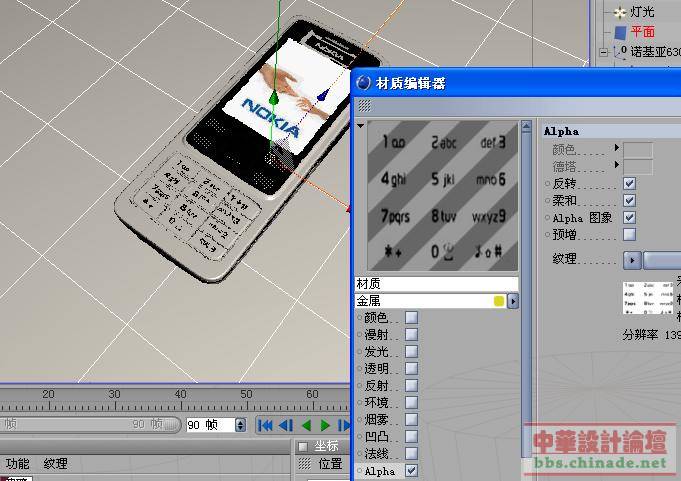Click the 位置 label in coordinates
Image resolution: width=681 pixels, height=481 pixels.
(331, 464)
